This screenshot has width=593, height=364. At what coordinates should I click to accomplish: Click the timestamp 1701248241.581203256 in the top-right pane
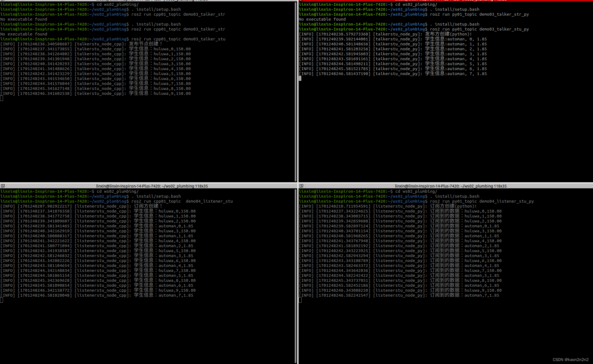click(343, 49)
